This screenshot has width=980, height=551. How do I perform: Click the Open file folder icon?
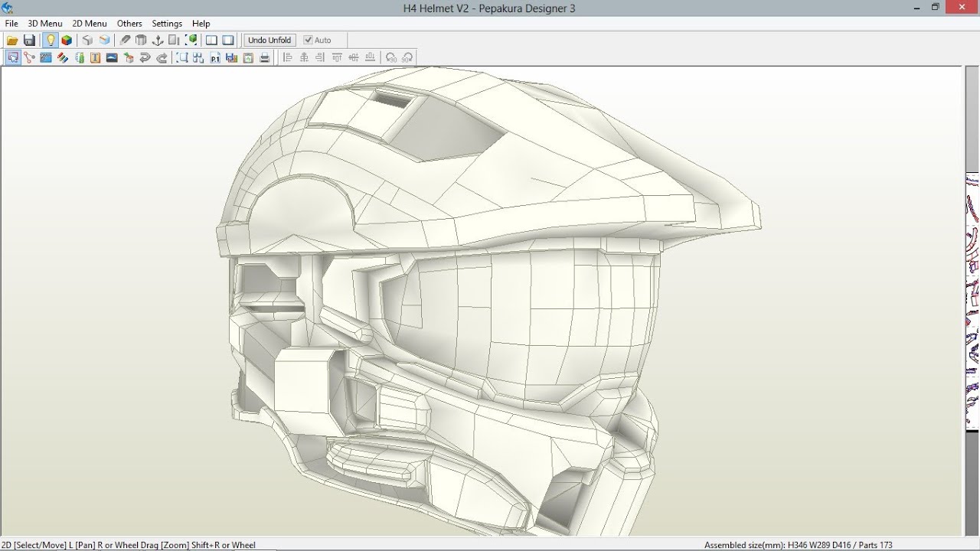click(x=12, y=41)
